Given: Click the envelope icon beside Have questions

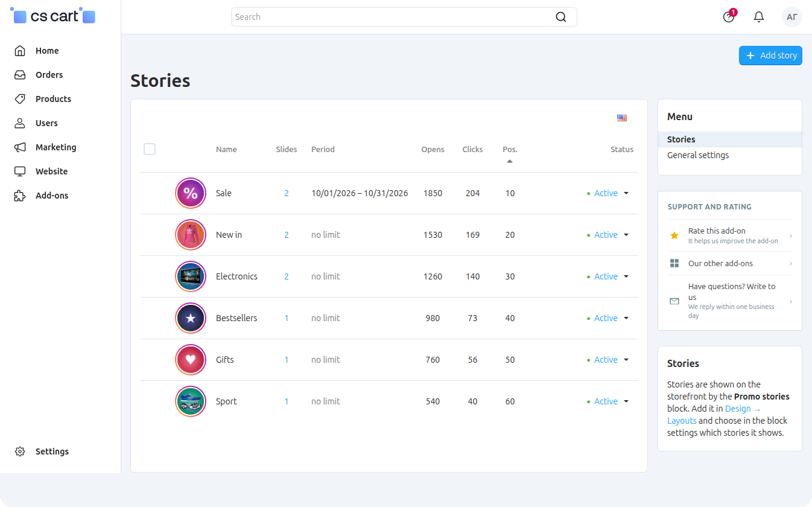Looking at the screenshot, I should tap(674, 301).
